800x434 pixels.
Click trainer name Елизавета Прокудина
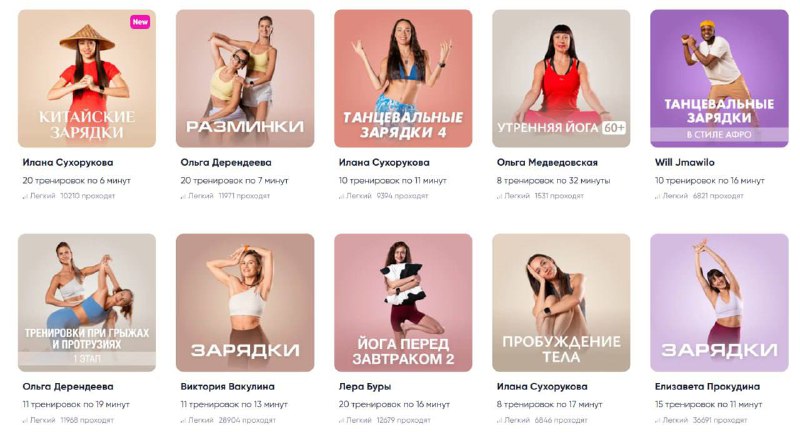tap(707, 387)
